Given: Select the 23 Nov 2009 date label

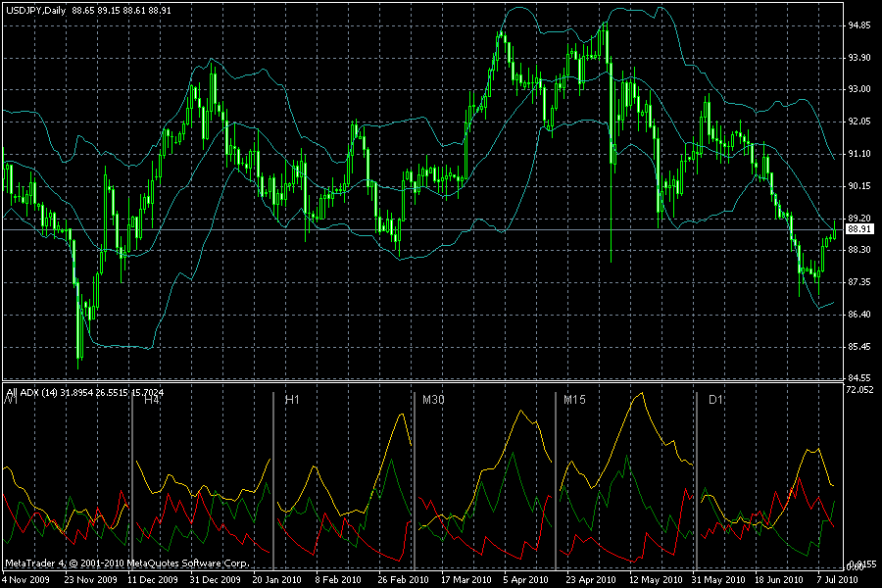Looking at the screenshot, I should pos(90,579).
